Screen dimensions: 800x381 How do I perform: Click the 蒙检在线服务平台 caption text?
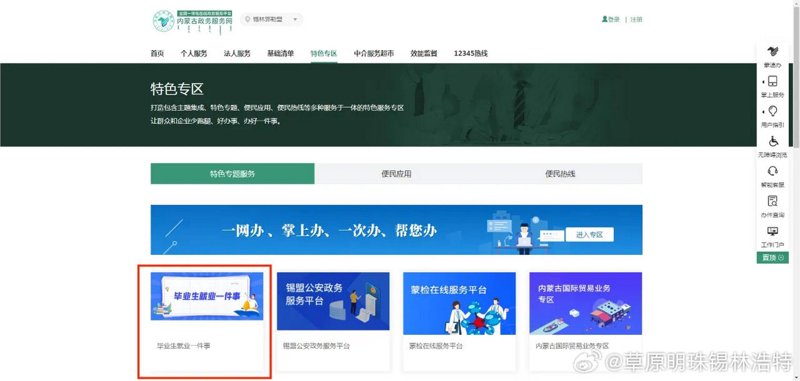436,346
